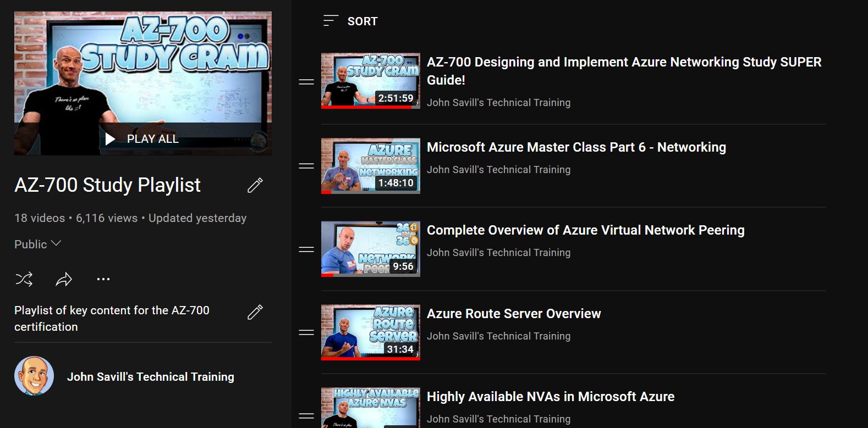Edit the playlist description with pencil icon
Screen dimensions: 868x428
255,312
